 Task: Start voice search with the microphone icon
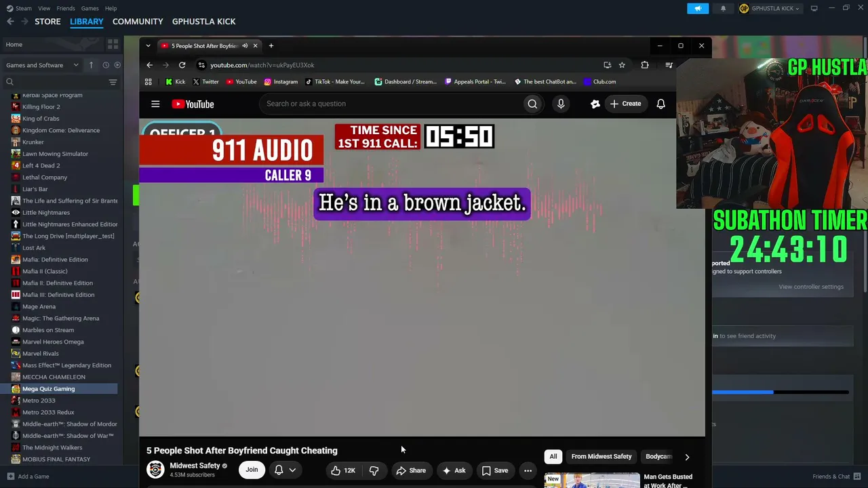point(560,104)
